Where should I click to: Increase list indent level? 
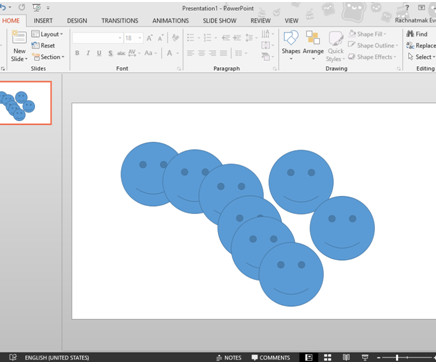click(237, 38)
